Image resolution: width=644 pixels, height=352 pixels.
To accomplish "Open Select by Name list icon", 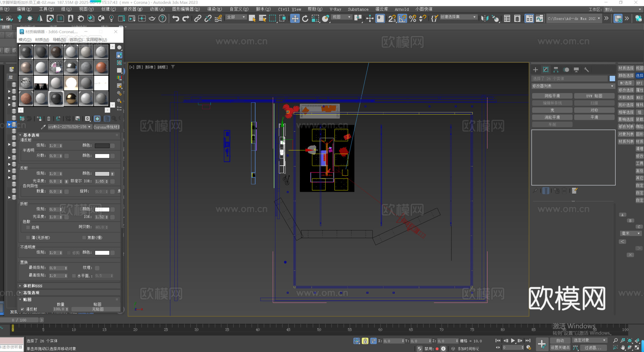I will click(x=262, y=18).
